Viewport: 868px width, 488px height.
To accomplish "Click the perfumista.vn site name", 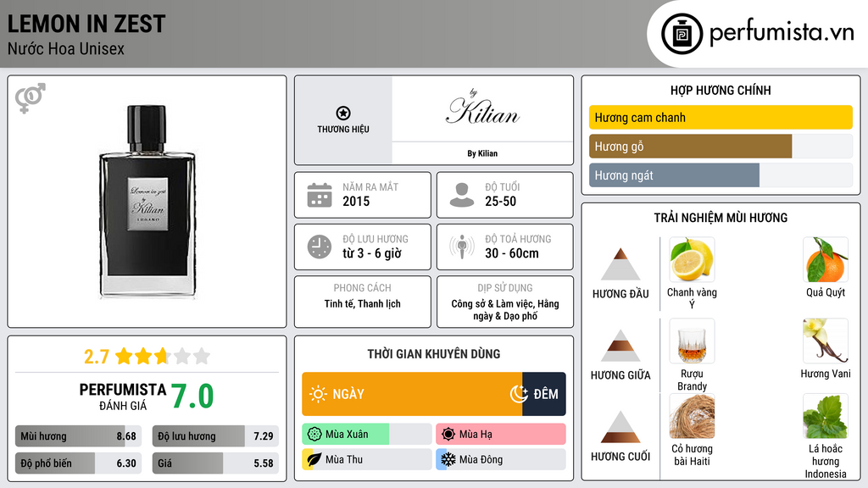I will 780,33.
